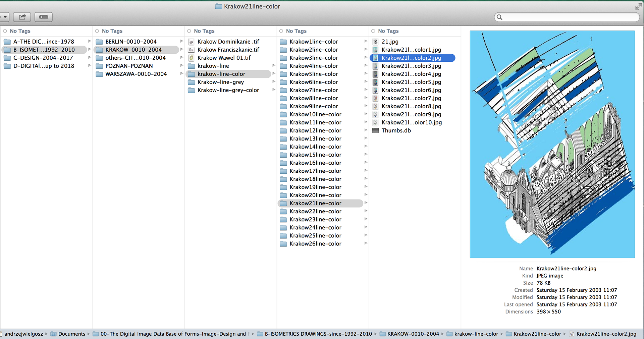Screen dimensions: 644x339
Task: Open the Krakow3line-color folder
Action: 320,58
